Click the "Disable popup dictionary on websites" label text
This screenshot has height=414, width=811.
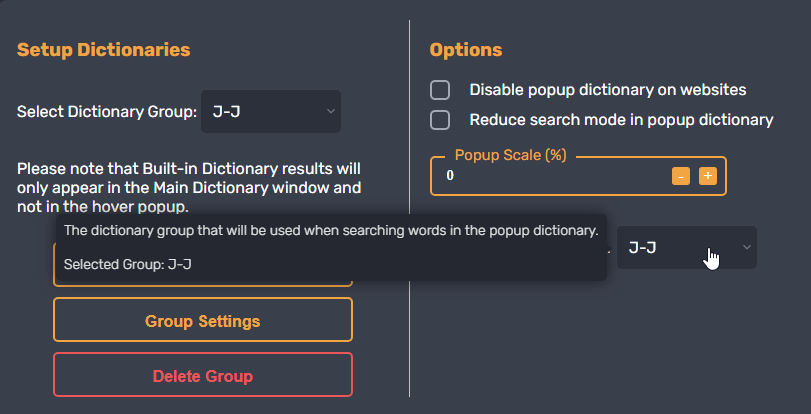(608, 90)
